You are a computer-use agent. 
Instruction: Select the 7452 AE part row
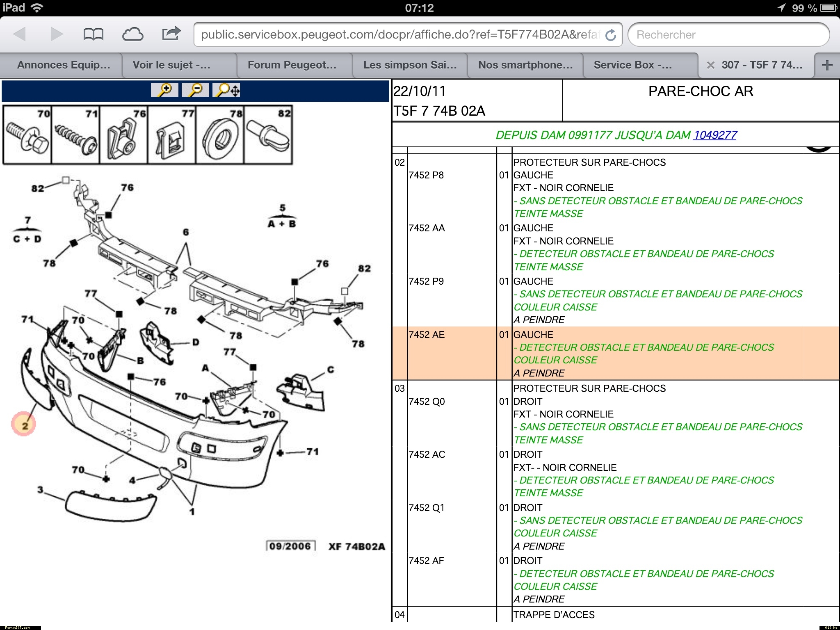427,335
